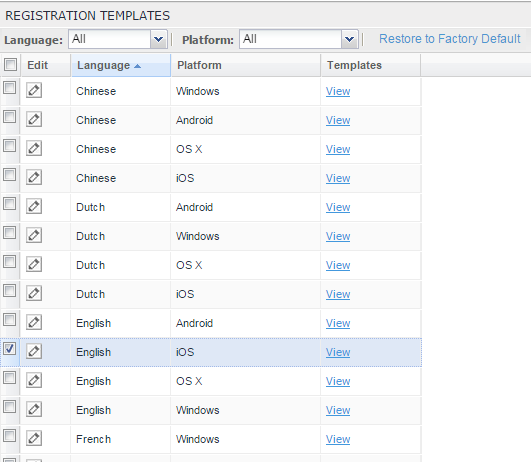The width and height of the screenshot is (531, 462).
Task: Edit the Dutch Android template pencil icon
Action: [x=34, y=206]
